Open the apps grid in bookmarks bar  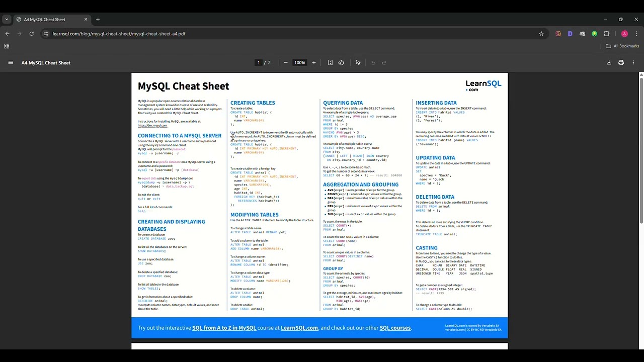(x=7, y=46)
